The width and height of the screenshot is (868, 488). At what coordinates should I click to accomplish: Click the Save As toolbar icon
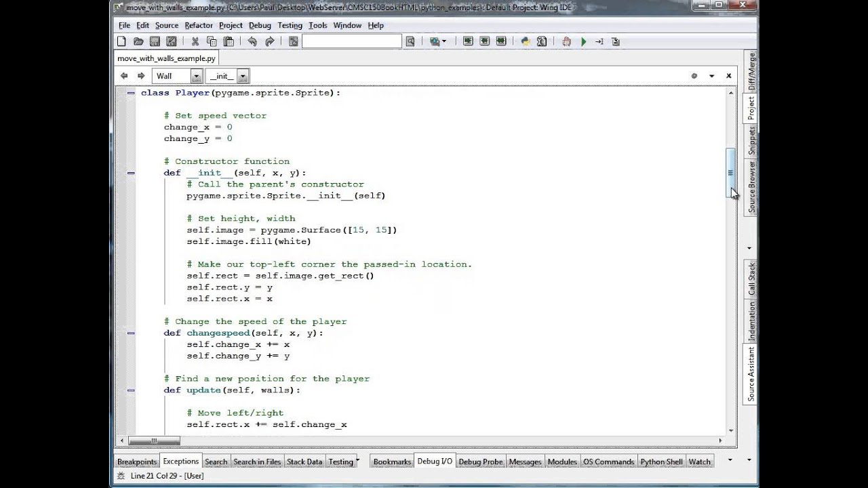click(172, 41)
